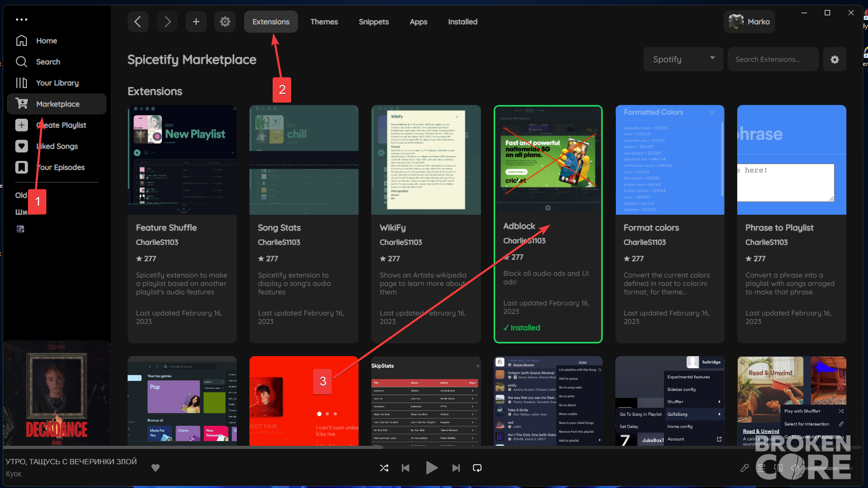This screenshot has height=488, width=868.
Task: Open Search from the sidebar
Action: (48, 62)
